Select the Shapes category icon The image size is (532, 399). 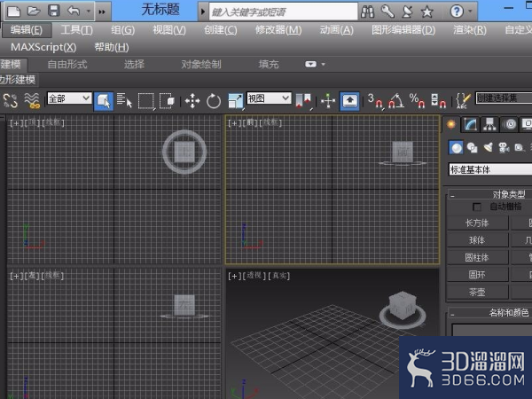pos(472,147)
